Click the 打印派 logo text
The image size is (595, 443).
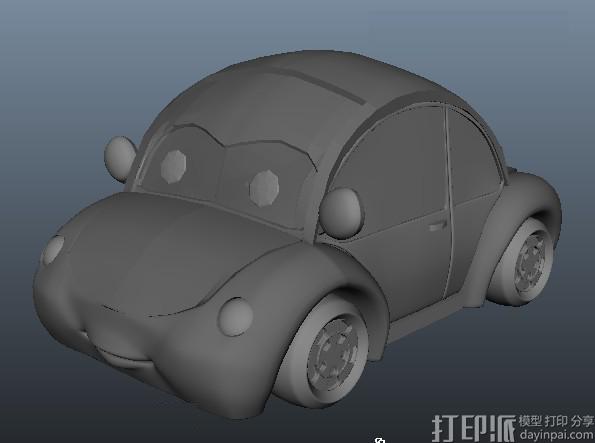pyautogui.click(x=474, y=428)
